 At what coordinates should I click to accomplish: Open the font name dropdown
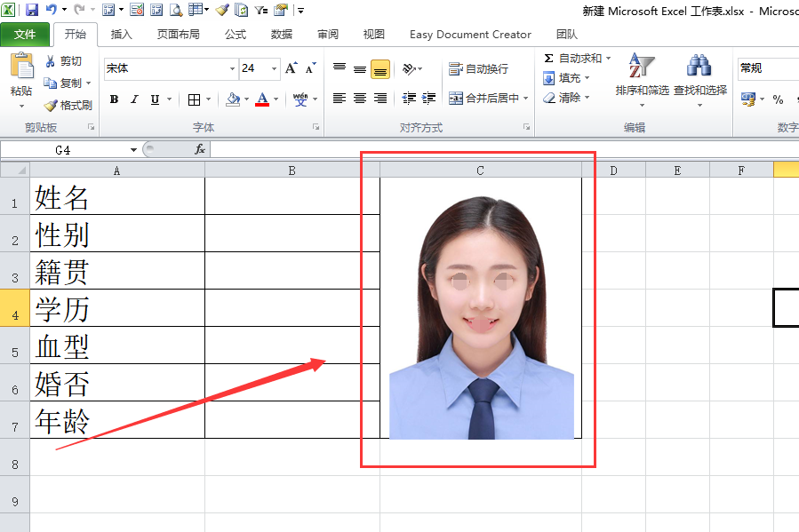coord(233,68)
